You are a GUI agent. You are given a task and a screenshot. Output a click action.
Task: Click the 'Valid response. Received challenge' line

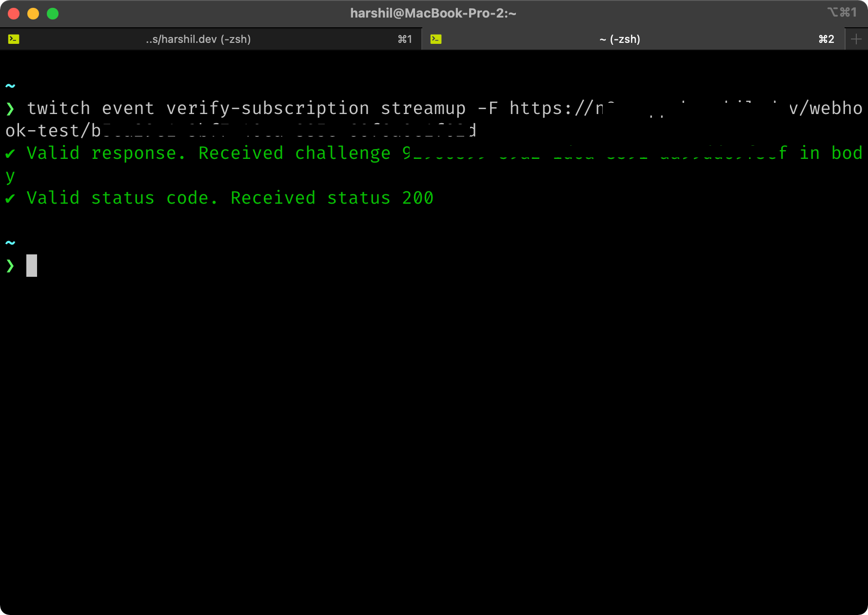click(434, 154)
